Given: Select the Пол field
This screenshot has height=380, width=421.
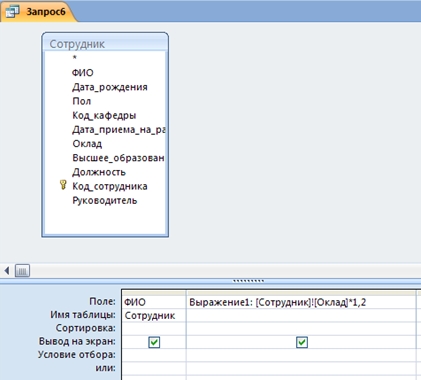Looking at the screenshot, I should coord(82,101).
